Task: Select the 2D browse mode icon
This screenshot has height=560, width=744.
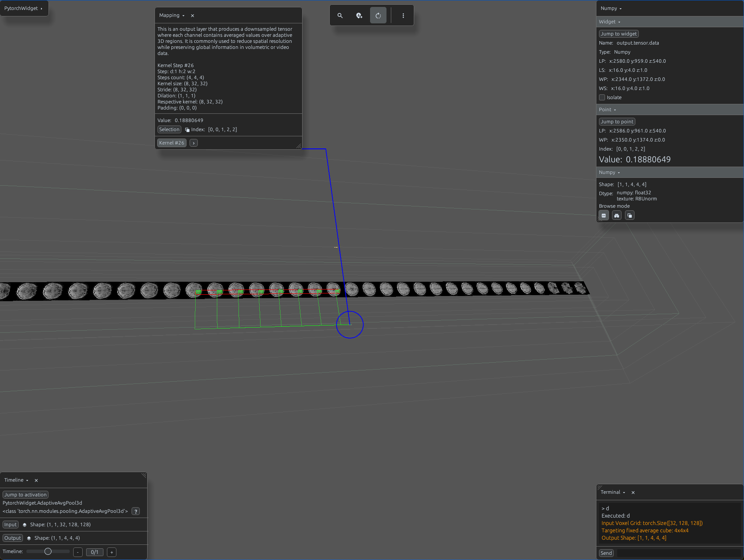Action: point(604,216)
